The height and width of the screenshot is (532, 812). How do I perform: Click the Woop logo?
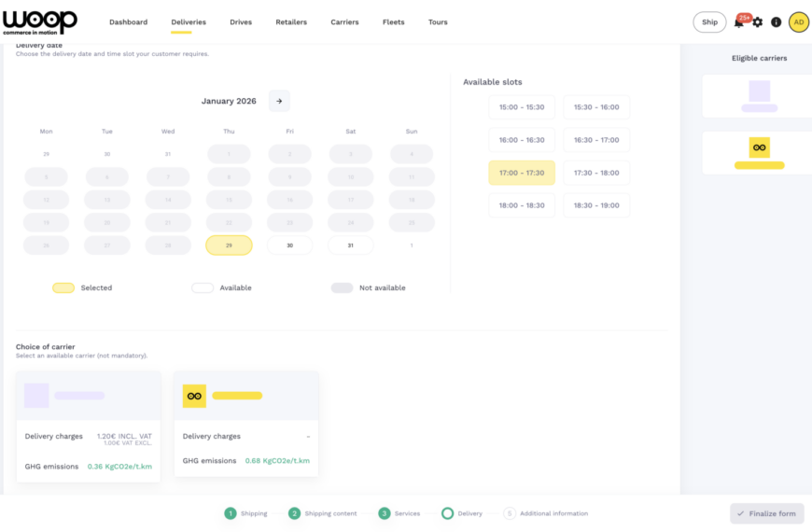tap(40, 21)
